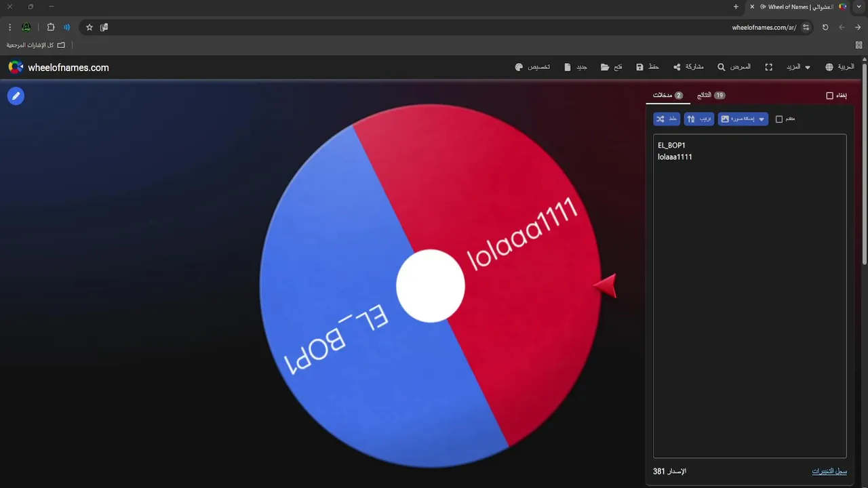Toggle the إخفاء (Hide) checkbox
Screen dimensions: 868x488
[829, 96]
